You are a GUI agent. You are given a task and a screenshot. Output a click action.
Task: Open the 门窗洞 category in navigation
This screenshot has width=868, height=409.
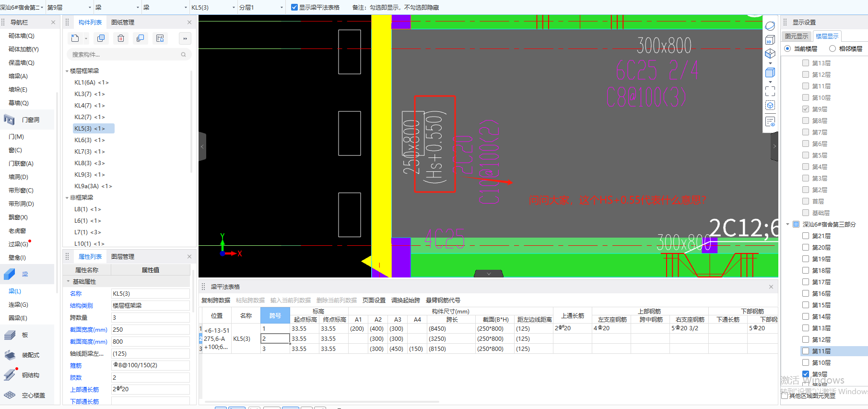point(27,120)
